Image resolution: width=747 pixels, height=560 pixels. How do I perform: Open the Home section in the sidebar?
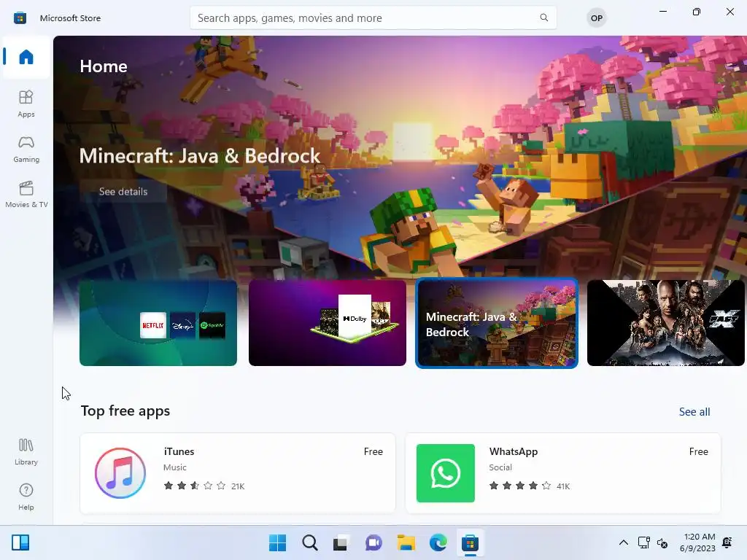pyautogui.click(x=26, y=57)
